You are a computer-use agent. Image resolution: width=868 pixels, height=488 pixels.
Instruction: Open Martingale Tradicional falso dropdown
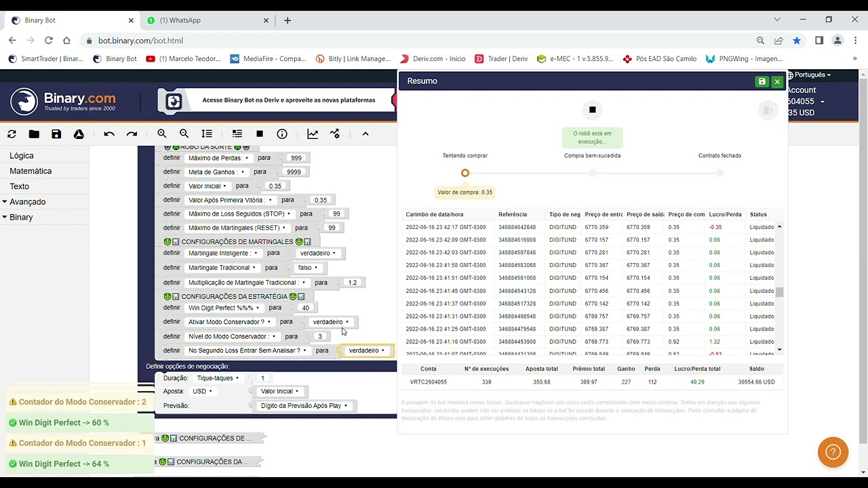pos(307,268)
